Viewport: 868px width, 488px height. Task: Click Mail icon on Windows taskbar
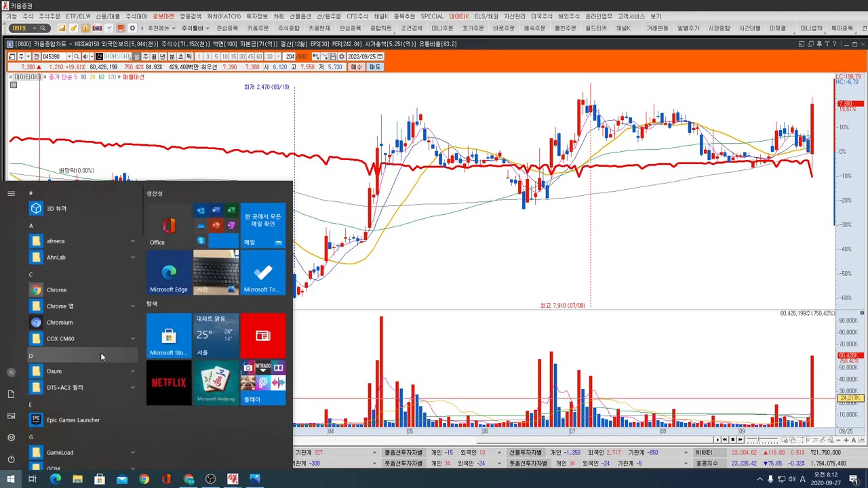point(121,479)
